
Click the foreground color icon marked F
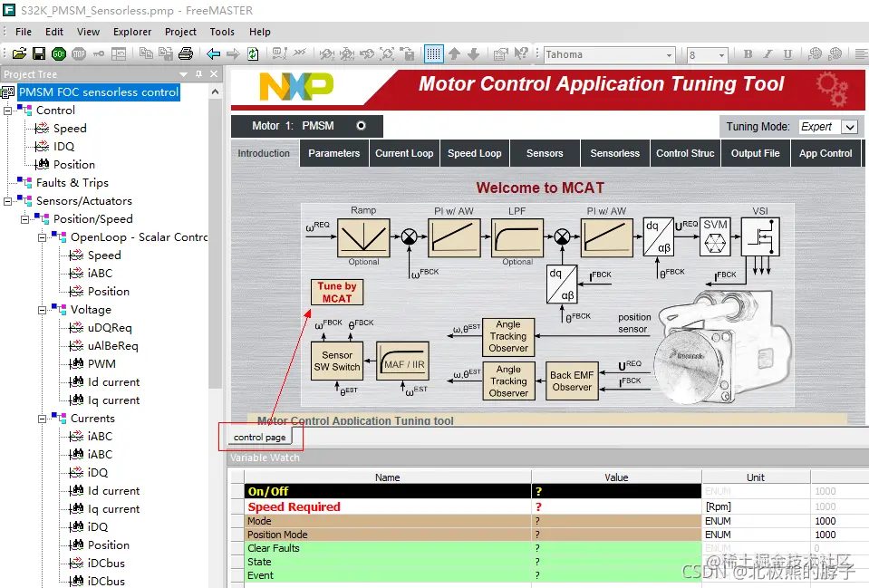point(815,53)
